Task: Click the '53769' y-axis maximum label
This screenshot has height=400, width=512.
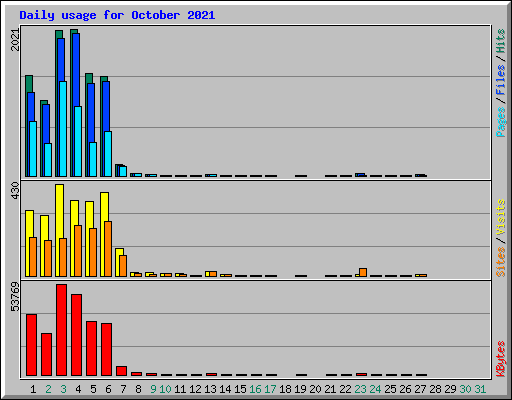Action: point(15,297)
